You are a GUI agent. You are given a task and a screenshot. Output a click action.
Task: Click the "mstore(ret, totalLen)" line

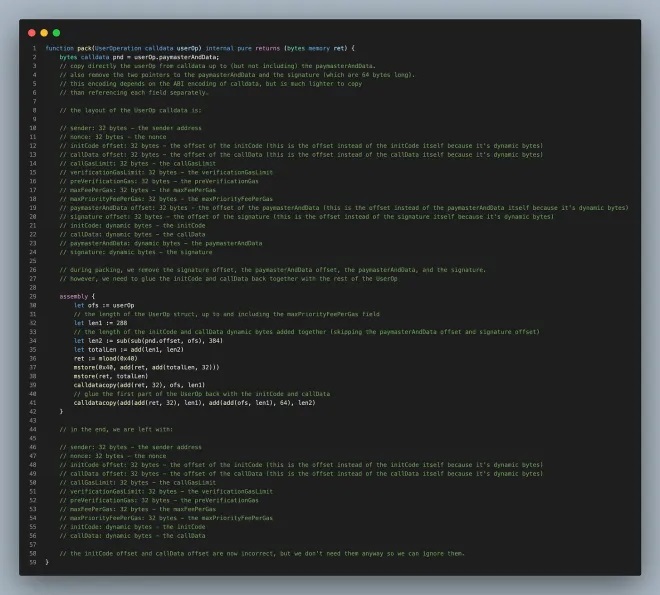pos(111,376)
